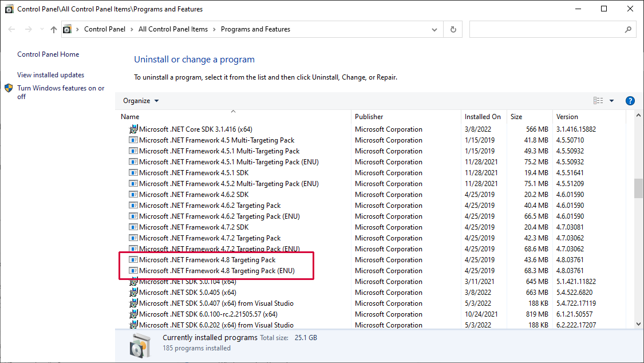644x363 pixels.
Task: Click the list scrollbar down arrow
Action: pos(638,324)
